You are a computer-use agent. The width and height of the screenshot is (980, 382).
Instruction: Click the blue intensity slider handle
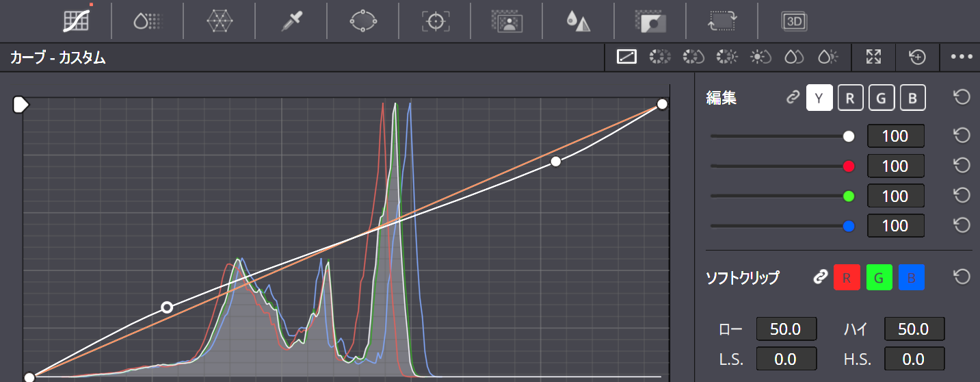tap(849, 226)
